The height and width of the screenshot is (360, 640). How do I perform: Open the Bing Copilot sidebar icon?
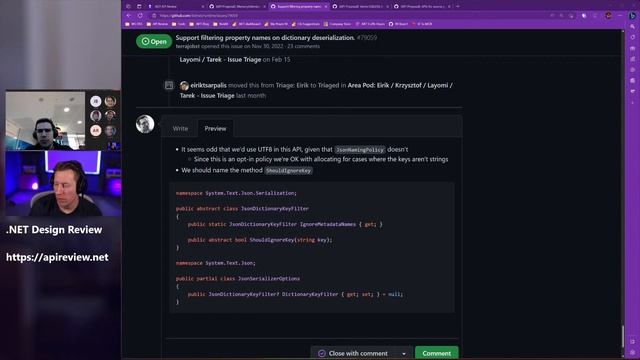tap(633, 16)
